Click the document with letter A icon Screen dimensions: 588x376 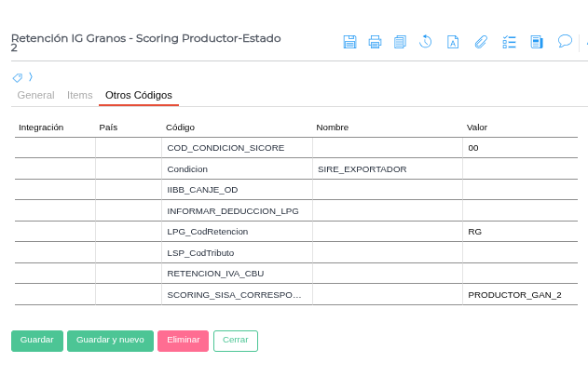453,42
